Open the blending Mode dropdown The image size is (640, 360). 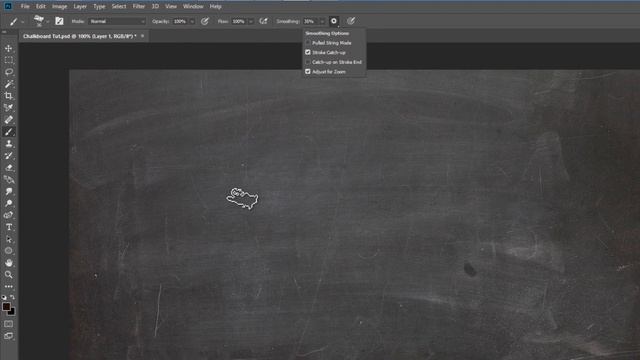pos(117,21)
